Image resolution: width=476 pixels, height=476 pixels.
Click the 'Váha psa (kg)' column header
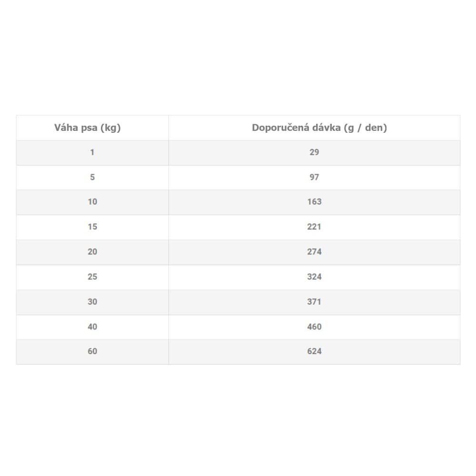click(88, 128)
